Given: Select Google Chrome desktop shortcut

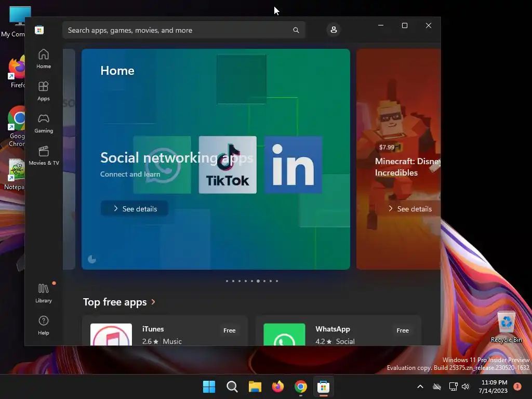Looking at the screenshot, I should [16, 127].
